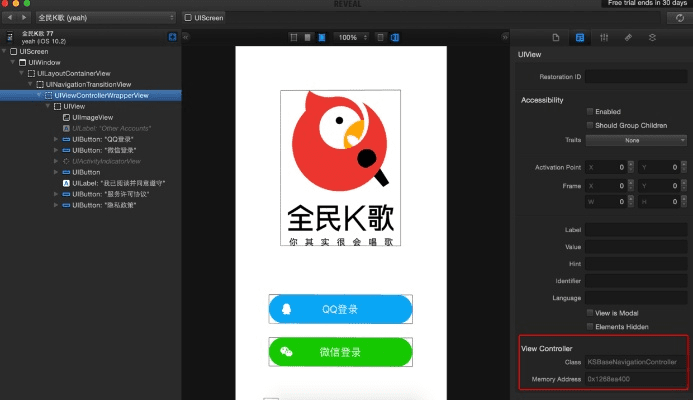Select the UILabel 我已阅读并同意遵守 row
The height and width of the screenshot is (400, 693).
[x=91, y=183]
